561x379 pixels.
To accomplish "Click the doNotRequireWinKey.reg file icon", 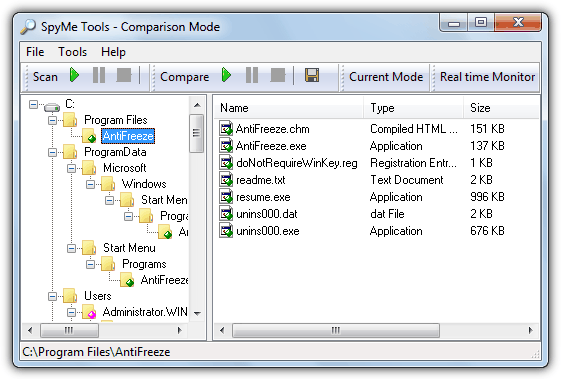I will tap(226, 162).
